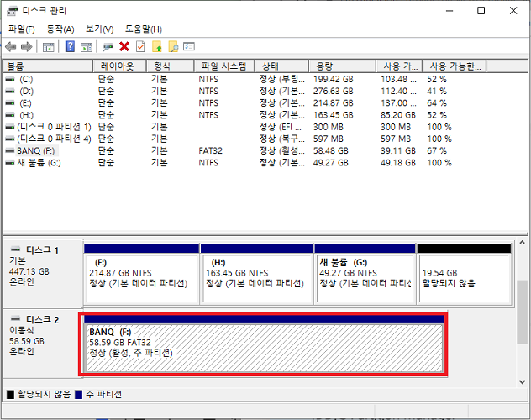Open the 동작(A) menu

click(x=60, y=29)
